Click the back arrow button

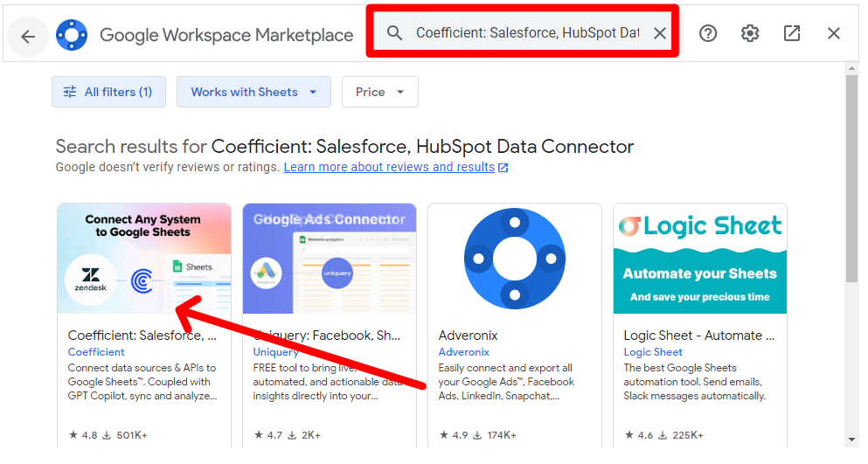28,36
